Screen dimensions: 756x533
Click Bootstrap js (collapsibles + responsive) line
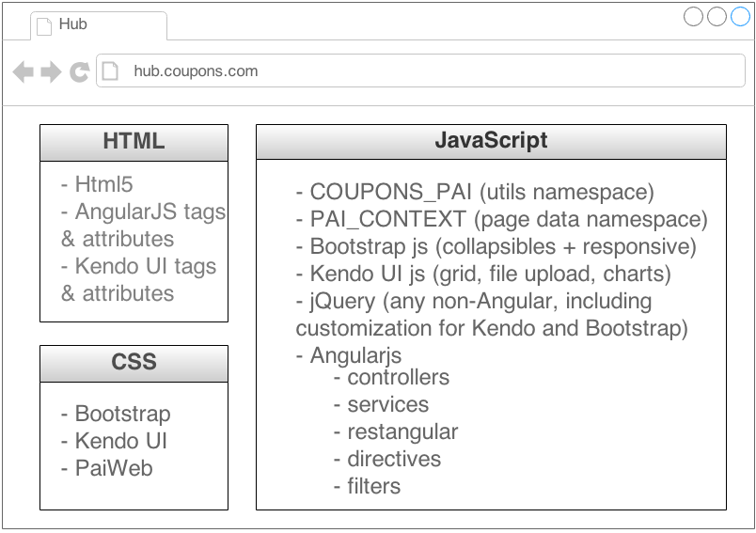[496, 246]
